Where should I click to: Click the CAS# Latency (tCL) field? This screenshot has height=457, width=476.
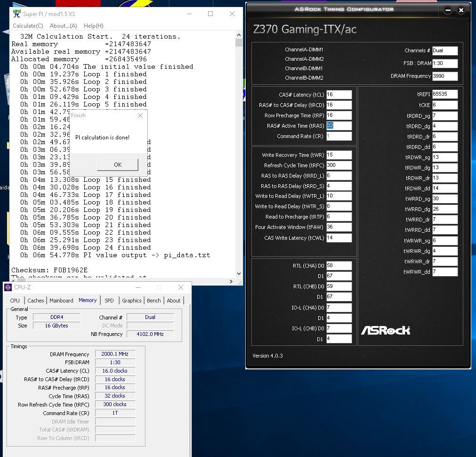point(339,95)
